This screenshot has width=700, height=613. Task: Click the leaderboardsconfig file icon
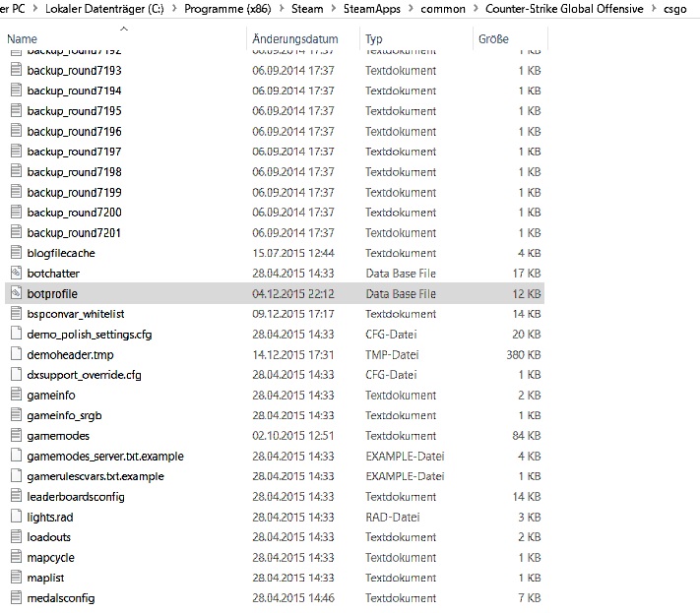(16, 496)
